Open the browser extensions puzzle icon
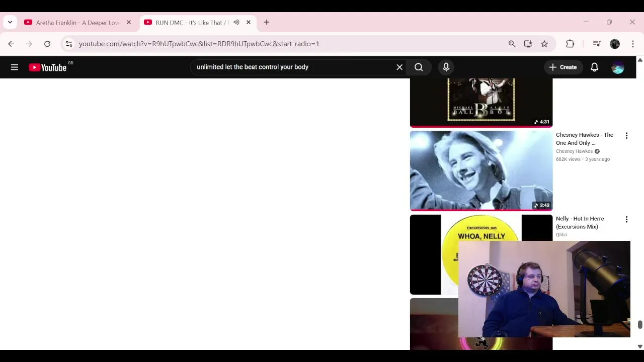The image size is (644, 362). click(x=570, y=44)
